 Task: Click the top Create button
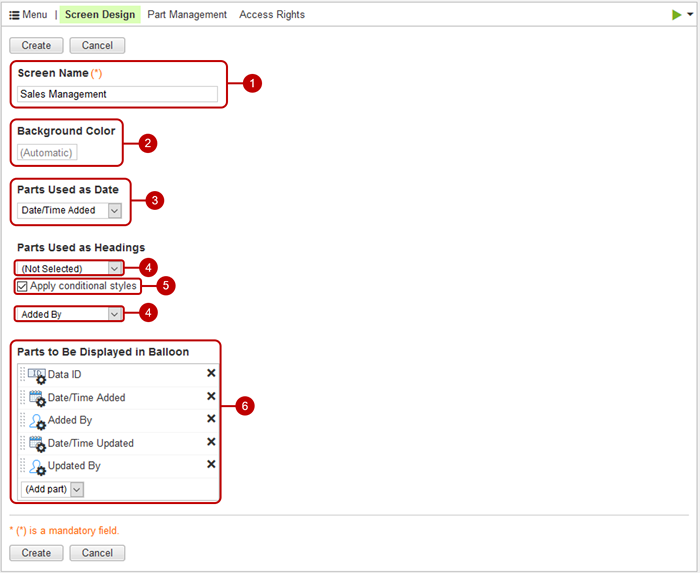click(x=36, y=46)
